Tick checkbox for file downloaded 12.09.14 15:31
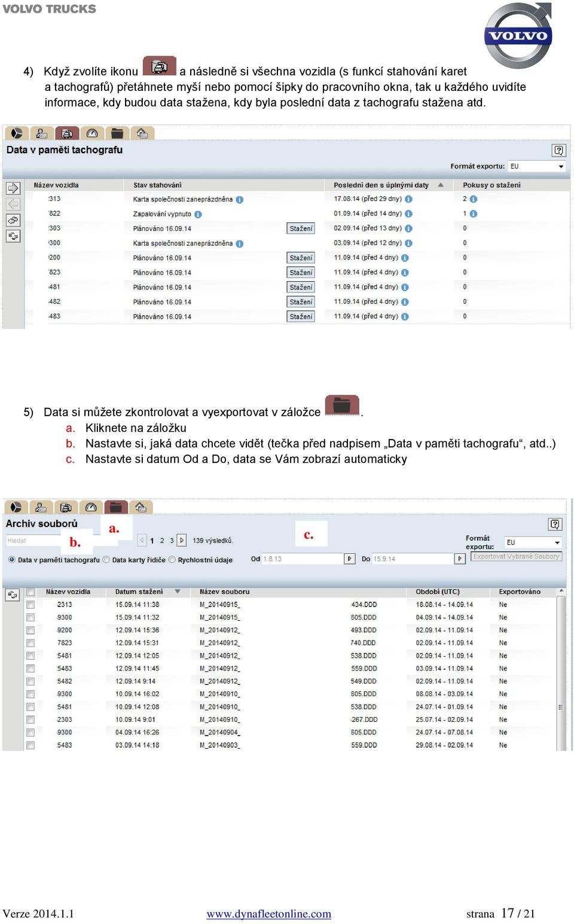The width and height of the screenshot is (574, 924). (x=30, y=643)
